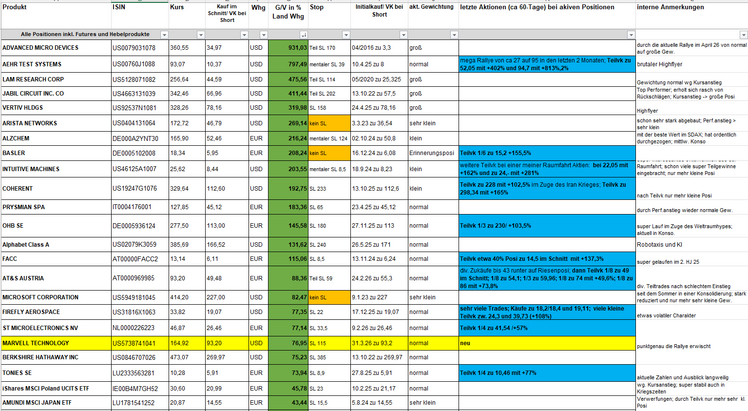
Task: Select the 'ADVANCED MICRO DEVICES' product cell
Action: point(56,48)
